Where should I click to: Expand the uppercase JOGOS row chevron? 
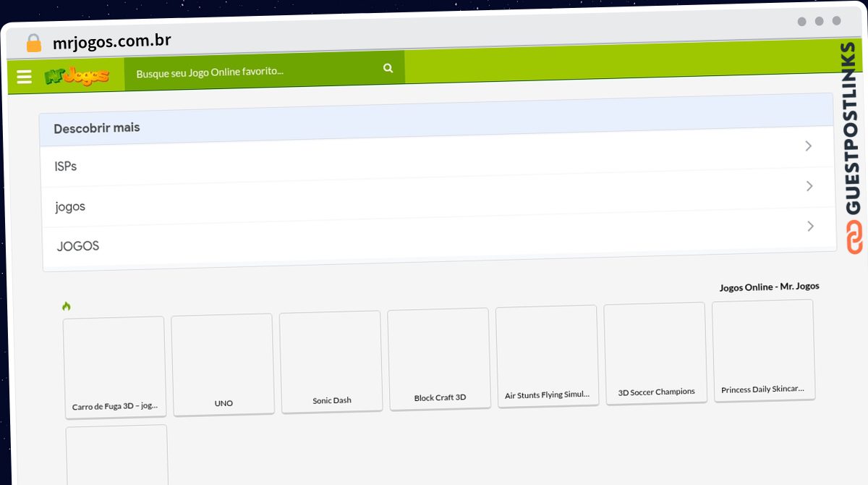(810, 227)
